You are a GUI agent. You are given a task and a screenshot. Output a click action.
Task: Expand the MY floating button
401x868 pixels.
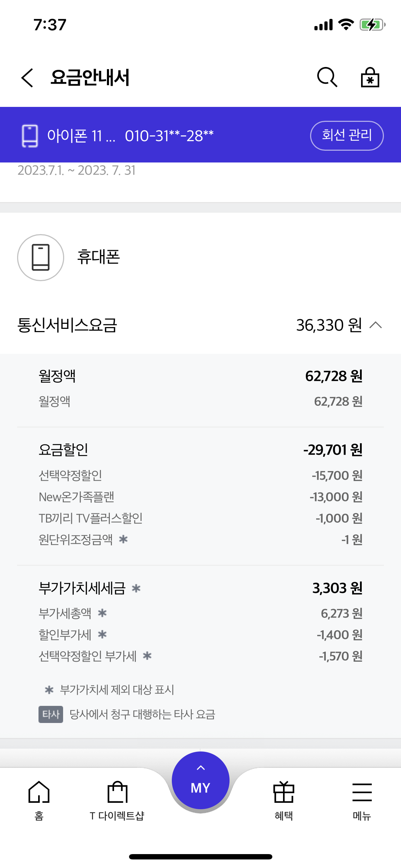tap(200, 780)
